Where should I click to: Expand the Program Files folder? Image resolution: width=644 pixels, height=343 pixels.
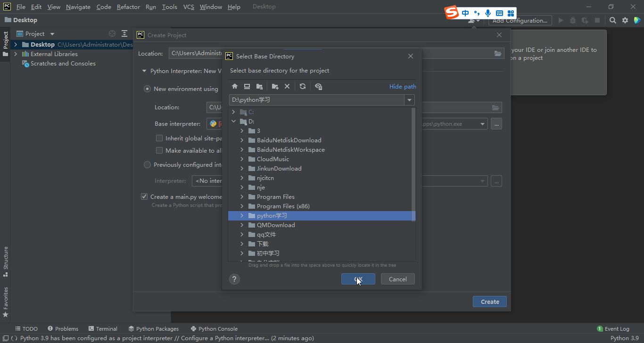coord(242,196)
